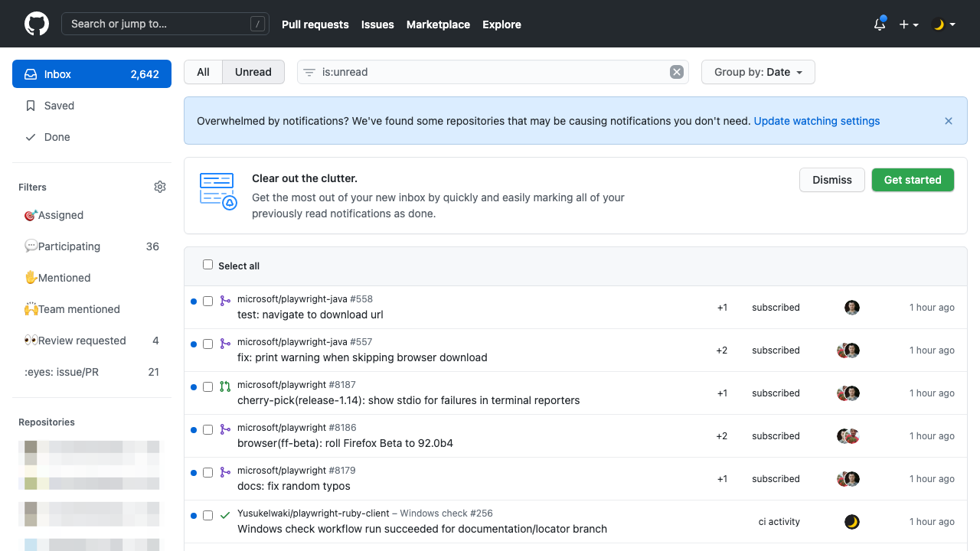Open the Group by: Date dropdown
The height and width of the screenshot is (551, 980).
758,72
